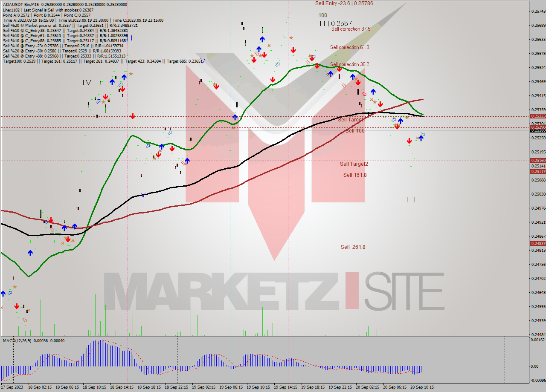
Task: Click the '20 Sep 10:15' time label
Action: point(422,387)
